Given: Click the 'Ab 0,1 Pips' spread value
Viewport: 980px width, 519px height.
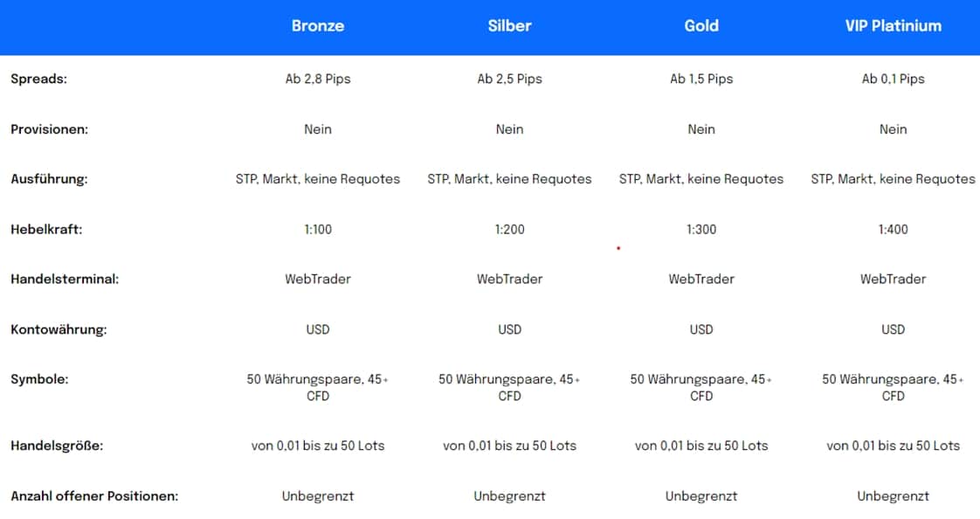Looking at the screenshot, I should tap(893, 79).
